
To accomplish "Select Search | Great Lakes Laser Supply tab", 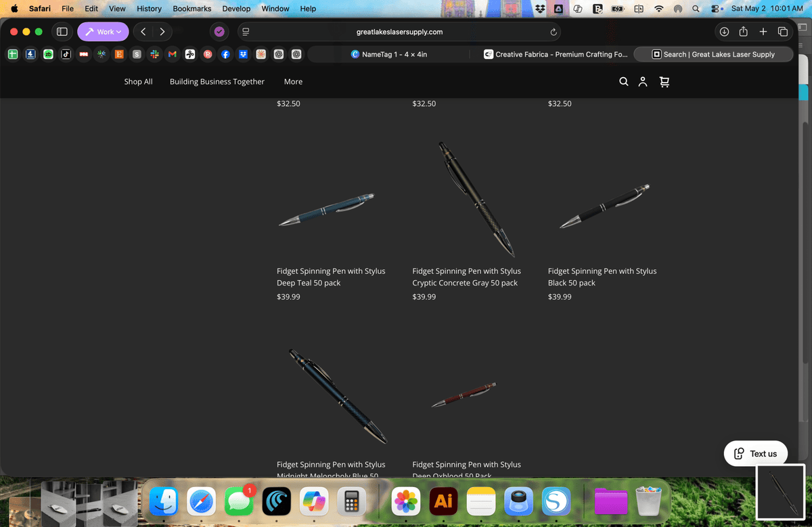I will click(713, 54).
